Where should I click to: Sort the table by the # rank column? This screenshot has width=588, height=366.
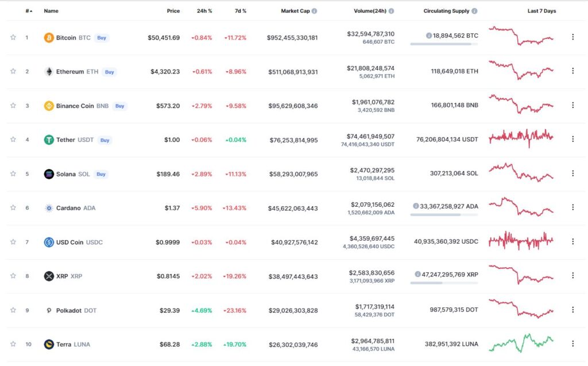coord(29,11)
